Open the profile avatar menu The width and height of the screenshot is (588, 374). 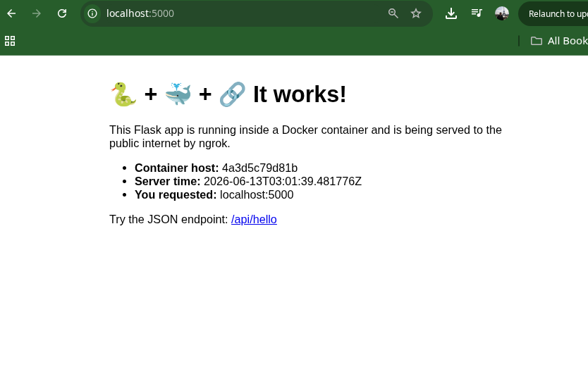coord(502,13)
